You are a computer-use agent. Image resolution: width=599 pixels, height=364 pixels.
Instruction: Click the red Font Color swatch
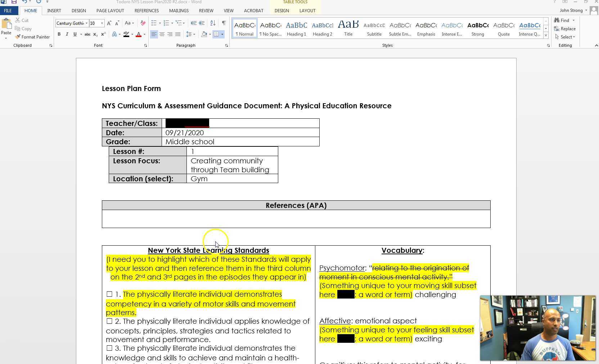(x=139, y=34)
